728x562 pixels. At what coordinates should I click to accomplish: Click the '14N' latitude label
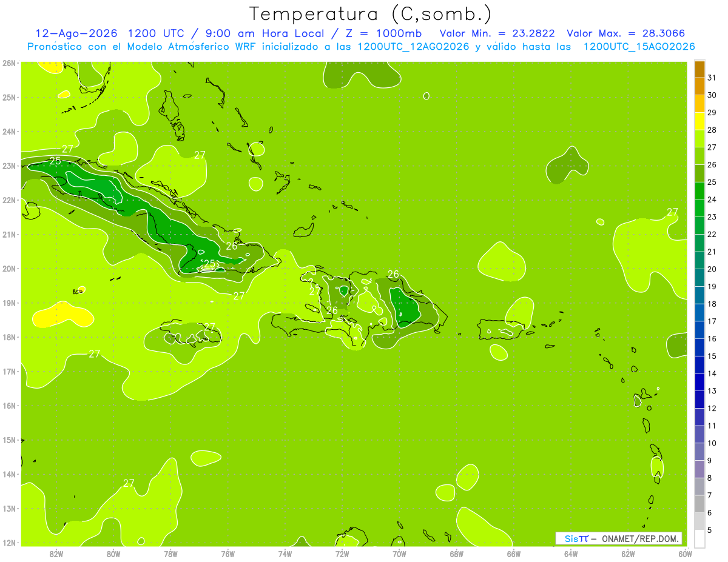tap(8, 474)
